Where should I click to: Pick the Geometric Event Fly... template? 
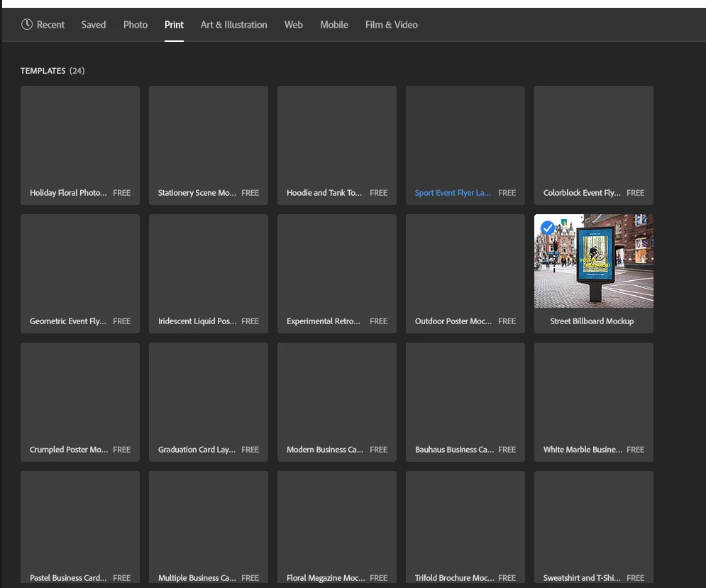[80, 274]
